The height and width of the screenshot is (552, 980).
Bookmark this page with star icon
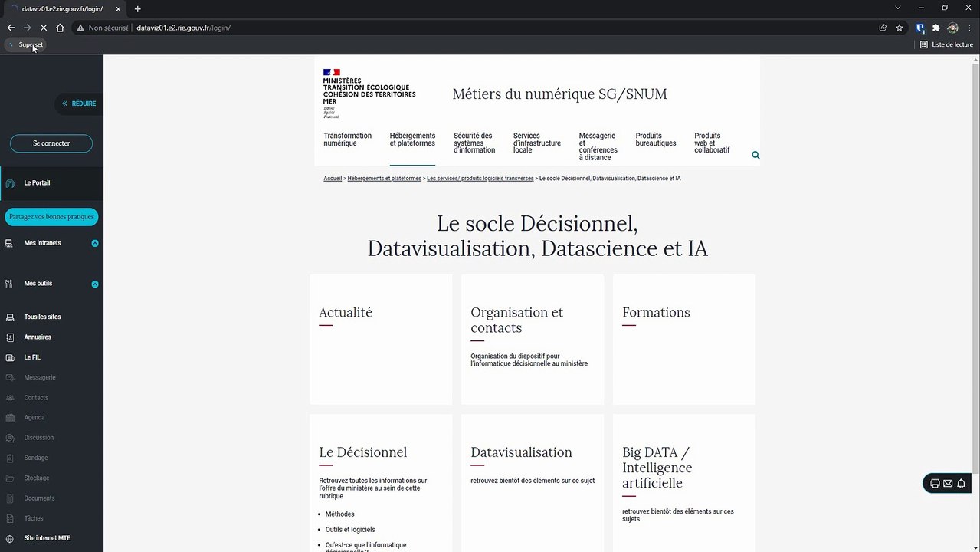(x=900, y=28)
